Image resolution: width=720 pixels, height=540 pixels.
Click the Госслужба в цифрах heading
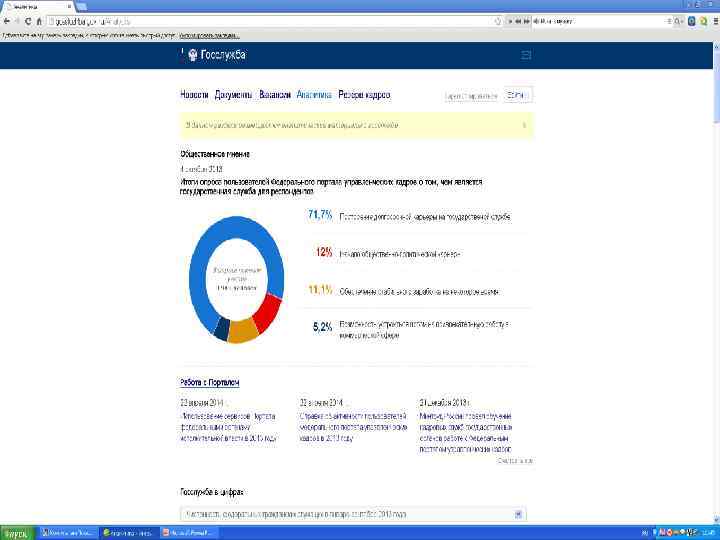point(212,492)
